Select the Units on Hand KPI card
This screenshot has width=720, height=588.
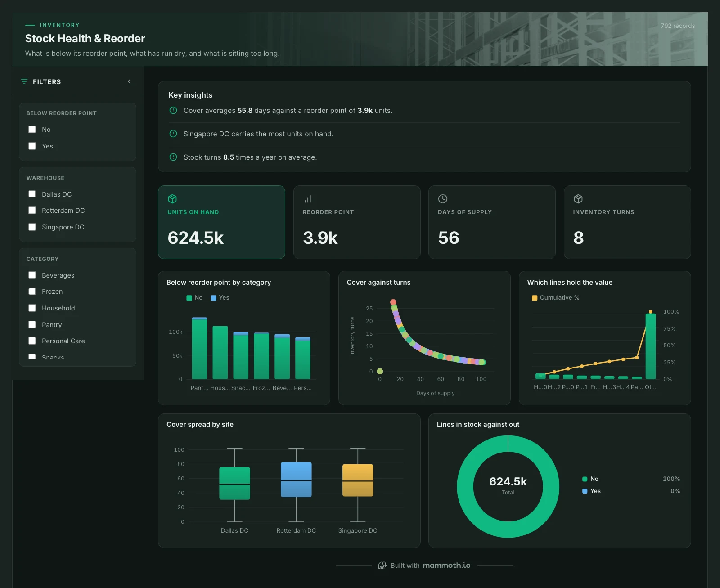221,222
